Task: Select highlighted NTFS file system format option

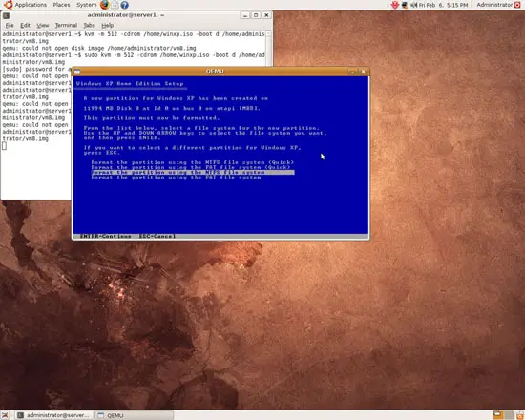Action: click(x=193, y=172)
